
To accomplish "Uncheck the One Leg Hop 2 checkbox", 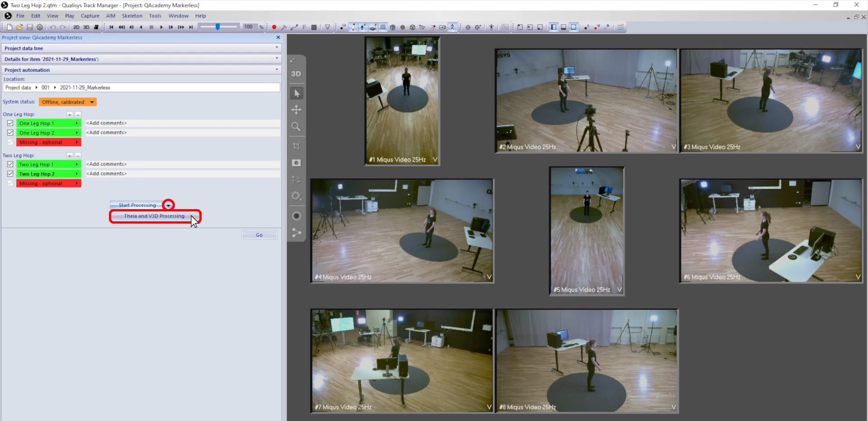I will tap(10, 133).
